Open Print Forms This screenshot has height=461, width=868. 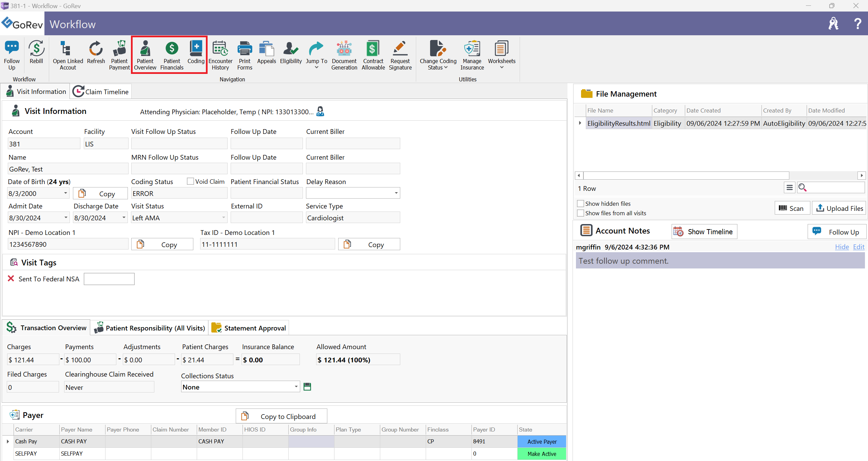pos(245,55)
